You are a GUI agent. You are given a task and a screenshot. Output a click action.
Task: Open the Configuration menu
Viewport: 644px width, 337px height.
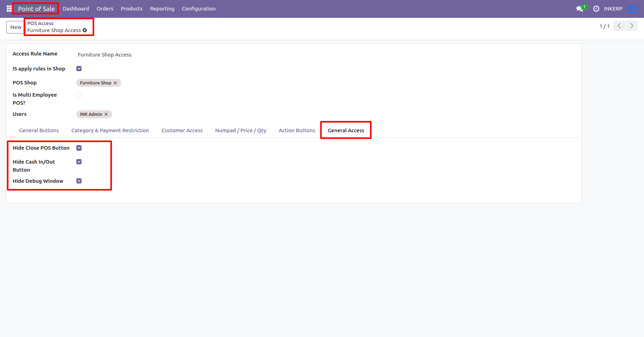tap(199, 9)
